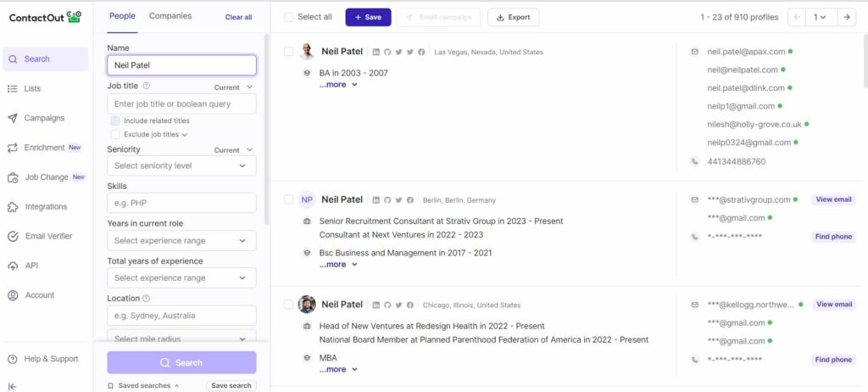Go to Email Verifier in the sidebar
The height and width of the screenshot is (392, 868).
47,236
